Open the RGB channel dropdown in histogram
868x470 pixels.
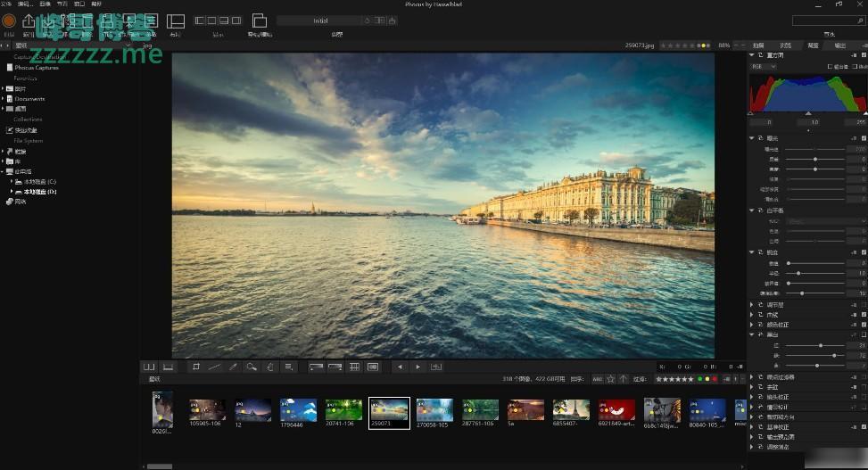point(763,66)
